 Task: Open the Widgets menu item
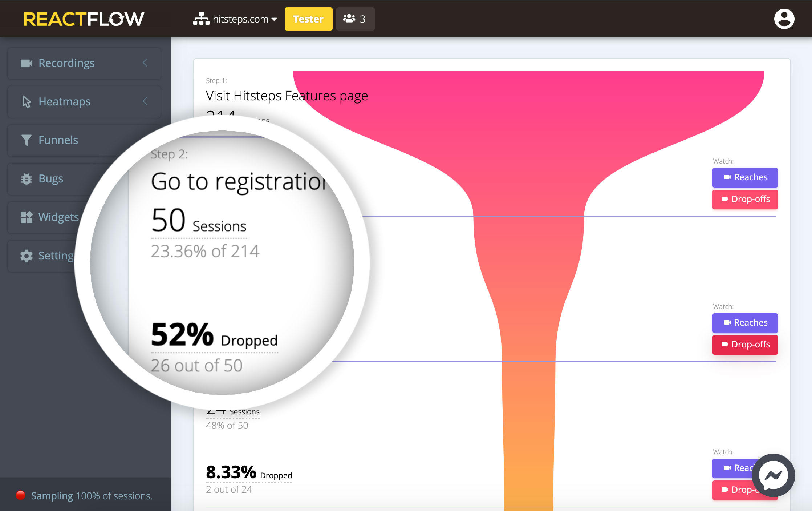tap(47, 217)
